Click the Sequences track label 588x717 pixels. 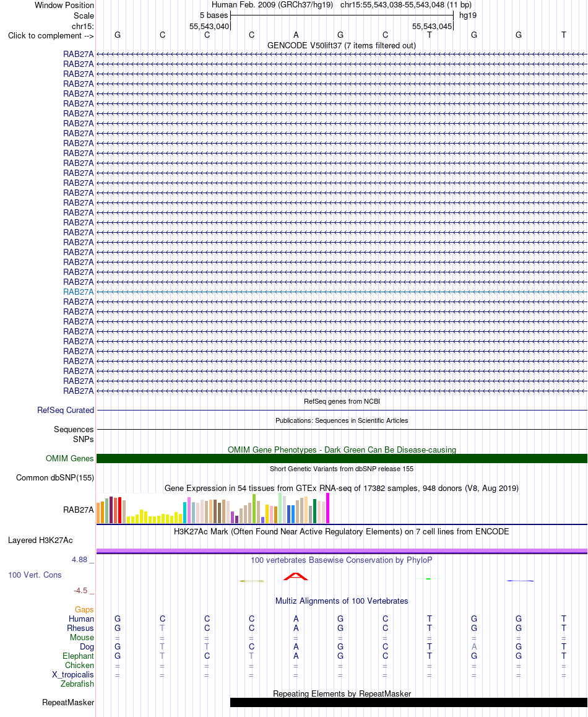pyautogui.click(x=74, y=429)
